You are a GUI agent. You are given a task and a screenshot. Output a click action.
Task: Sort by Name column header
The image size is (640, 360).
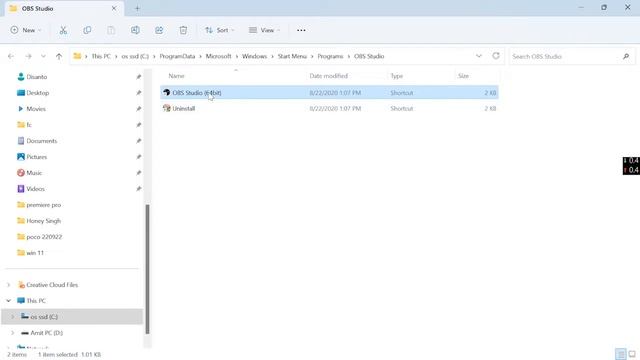click(176, 76)
